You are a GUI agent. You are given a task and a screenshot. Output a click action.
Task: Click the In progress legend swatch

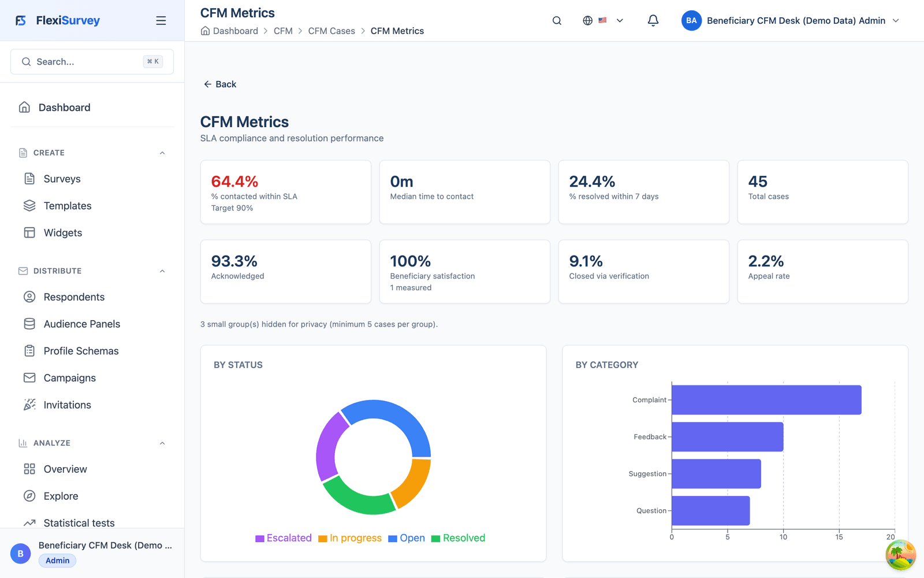(323, 539)
